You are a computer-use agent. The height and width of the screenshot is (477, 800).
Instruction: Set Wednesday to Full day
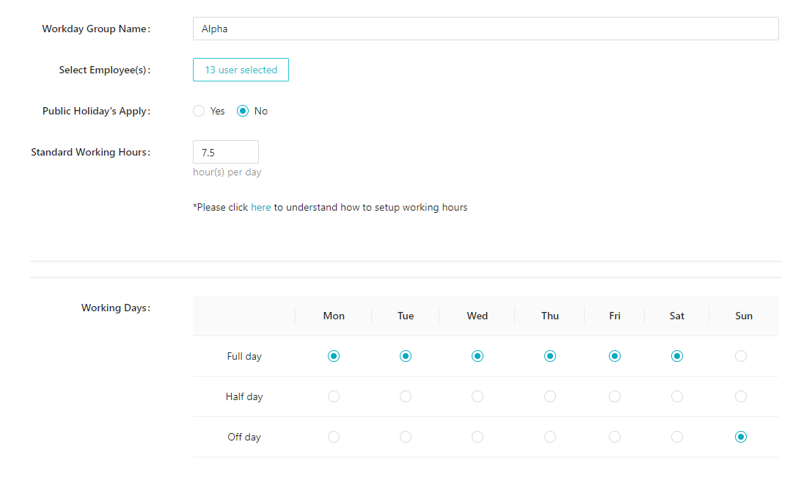click(478, 356)
